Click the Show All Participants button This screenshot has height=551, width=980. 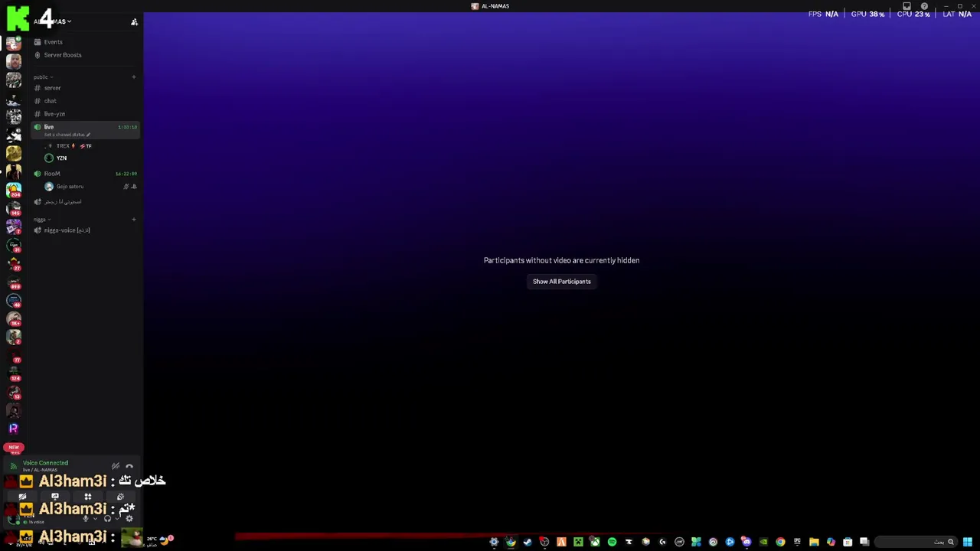coord(561,282)
